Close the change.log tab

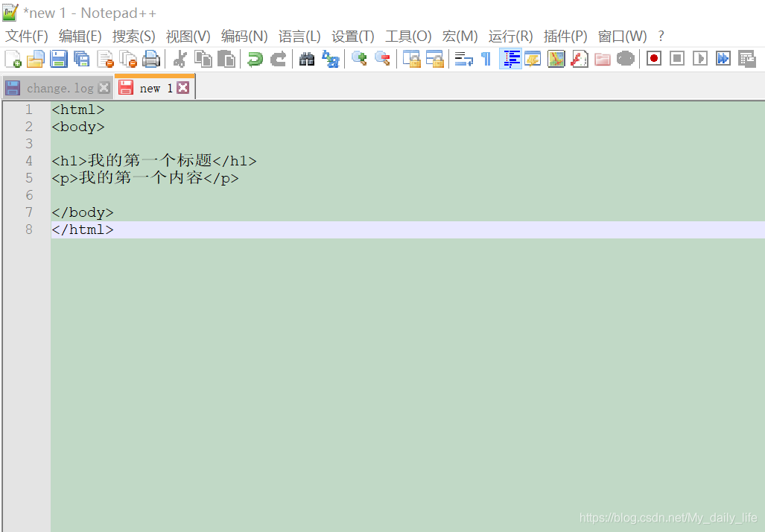click(x=103, y=87)
